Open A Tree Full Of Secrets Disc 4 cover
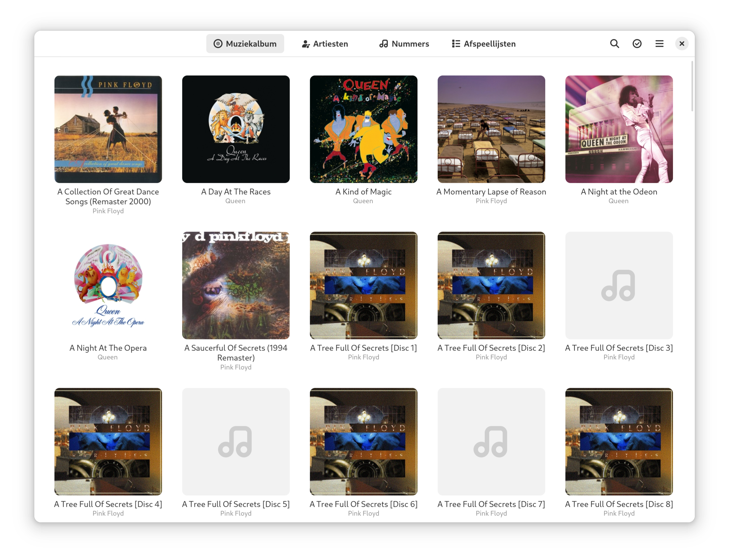Viewport: 729px width, 560px height. [x=108, y=441]
